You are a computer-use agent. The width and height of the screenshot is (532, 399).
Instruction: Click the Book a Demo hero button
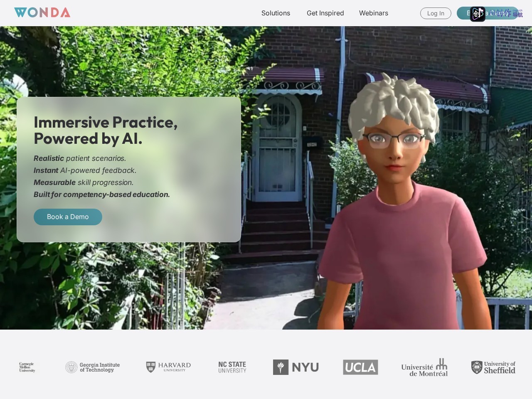pos(68,217)
